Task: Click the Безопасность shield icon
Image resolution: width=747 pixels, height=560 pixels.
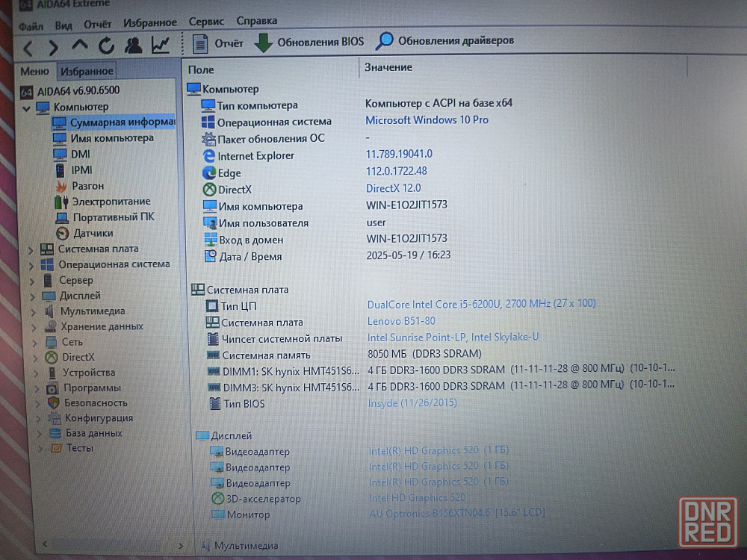Action: click(53, 403)
